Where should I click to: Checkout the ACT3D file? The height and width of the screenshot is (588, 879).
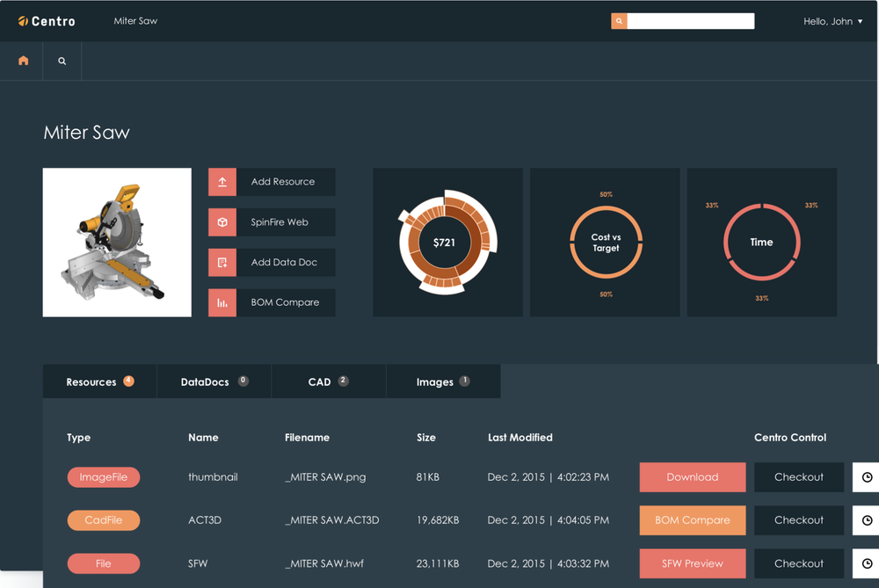pyautogui.click(x=798, y=519)
